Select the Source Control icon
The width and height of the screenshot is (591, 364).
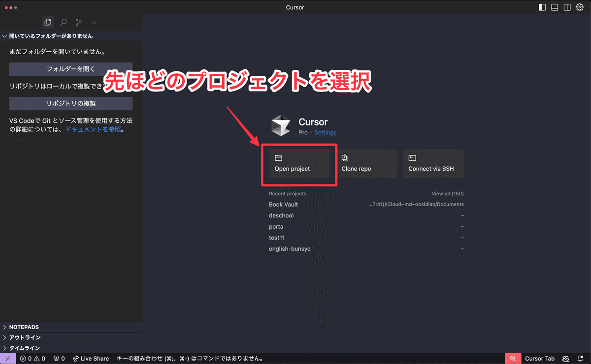78,22
